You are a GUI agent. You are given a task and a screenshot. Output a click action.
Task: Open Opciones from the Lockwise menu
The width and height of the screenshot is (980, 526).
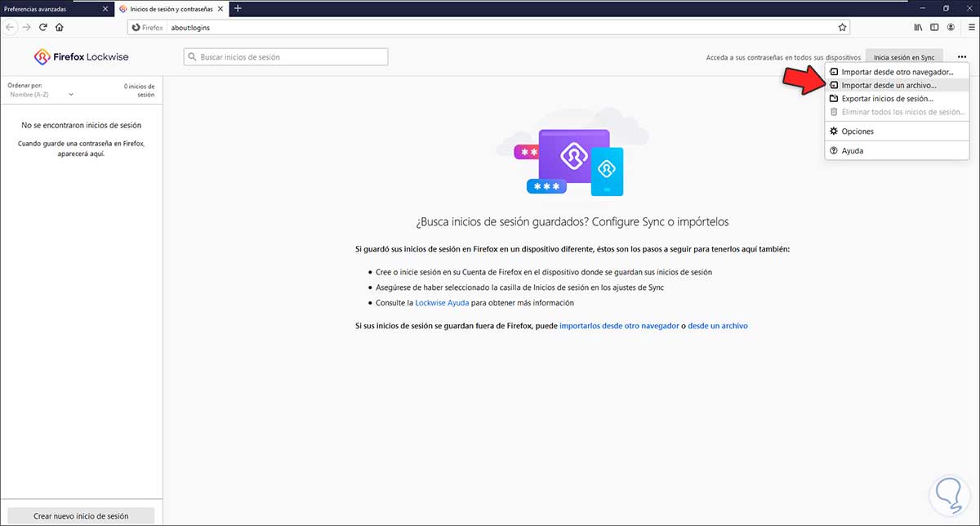pos(898,131)
